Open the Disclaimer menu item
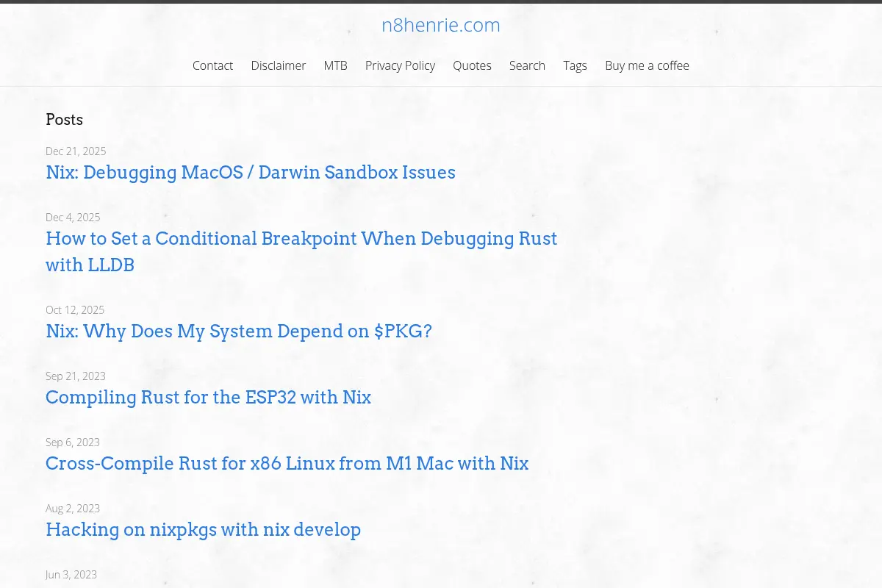882x588 pixels. pyautogui.click(x=278, y=65)
